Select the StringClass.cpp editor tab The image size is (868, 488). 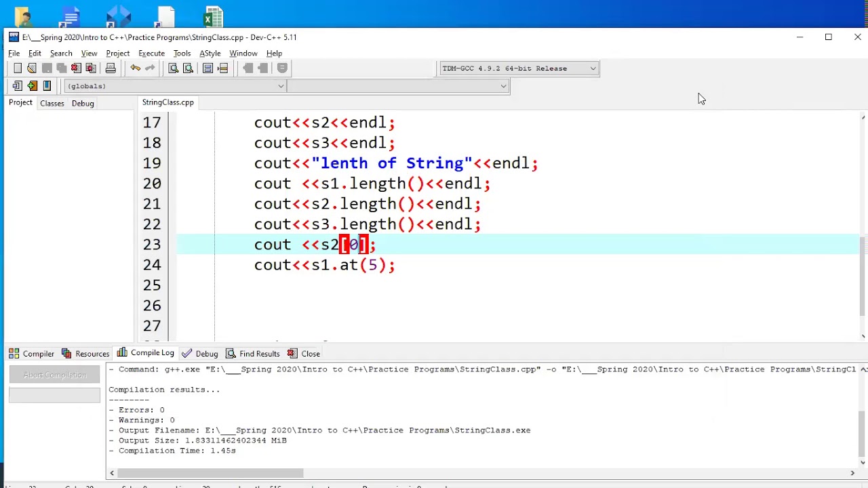pos(167,102)
